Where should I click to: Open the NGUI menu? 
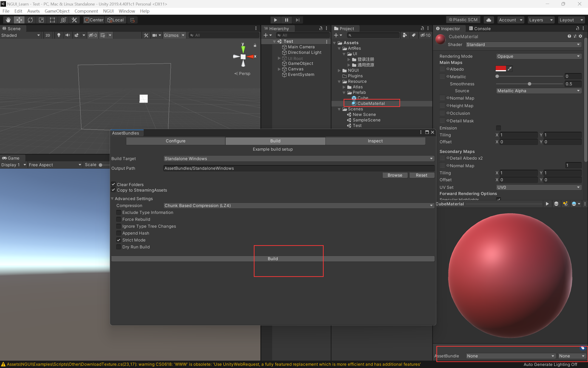pos(108,11)
